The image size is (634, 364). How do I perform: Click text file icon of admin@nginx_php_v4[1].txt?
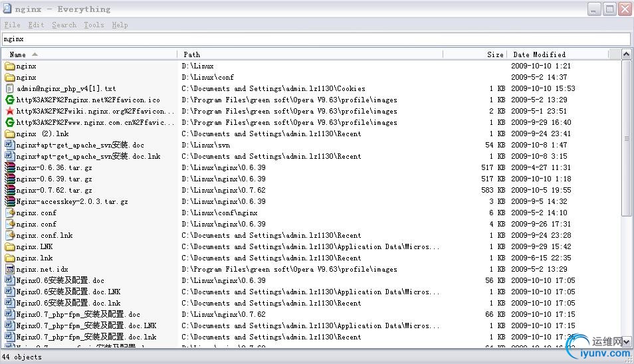(10, 88)
